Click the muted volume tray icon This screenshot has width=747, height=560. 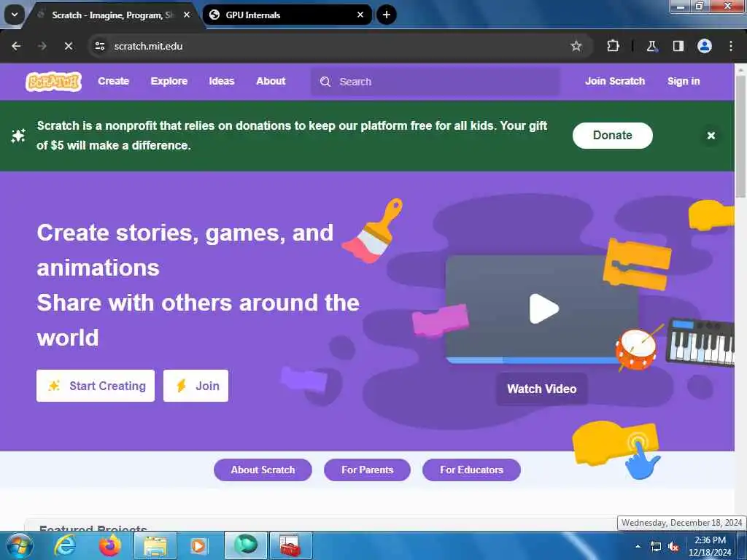click(673, 547)
